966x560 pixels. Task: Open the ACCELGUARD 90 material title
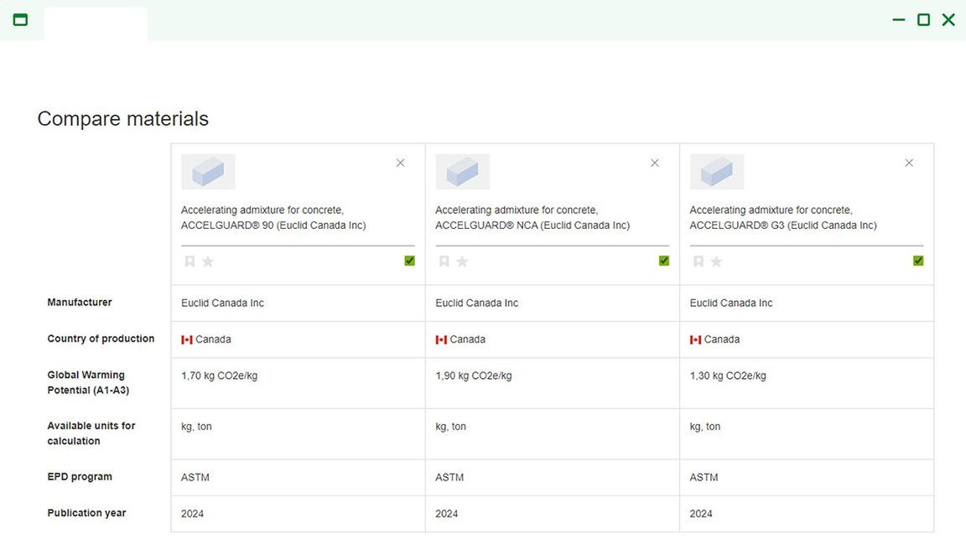[273, 217]
